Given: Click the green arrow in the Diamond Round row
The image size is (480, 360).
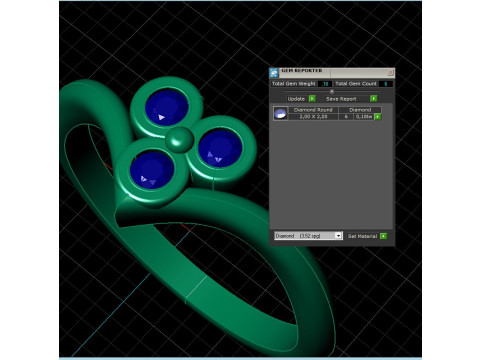Looking at the screenshot, I should pos(378,117).
